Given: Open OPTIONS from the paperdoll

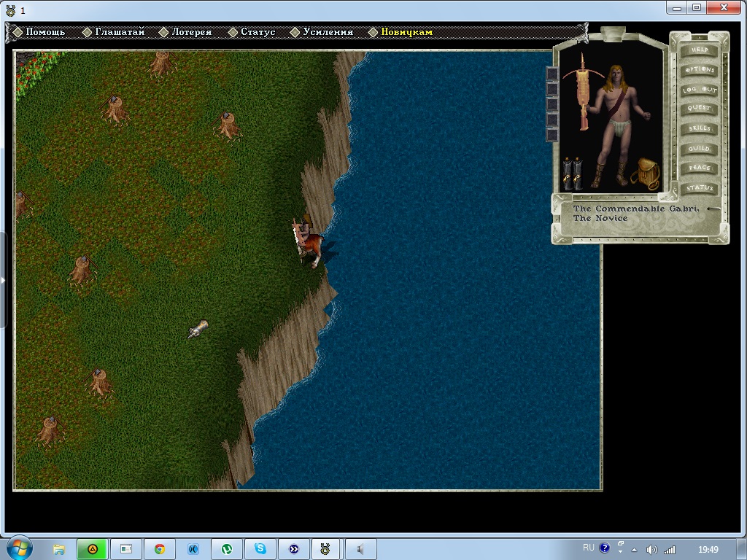Looking at the screenshot, I should pyautogui.click(x=699, y=69).
